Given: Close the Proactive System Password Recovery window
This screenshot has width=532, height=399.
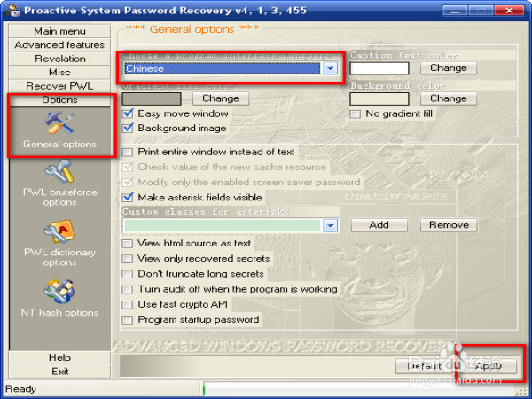Looking at the screenshot, I should pyautogui.click(x=509, y=11).
